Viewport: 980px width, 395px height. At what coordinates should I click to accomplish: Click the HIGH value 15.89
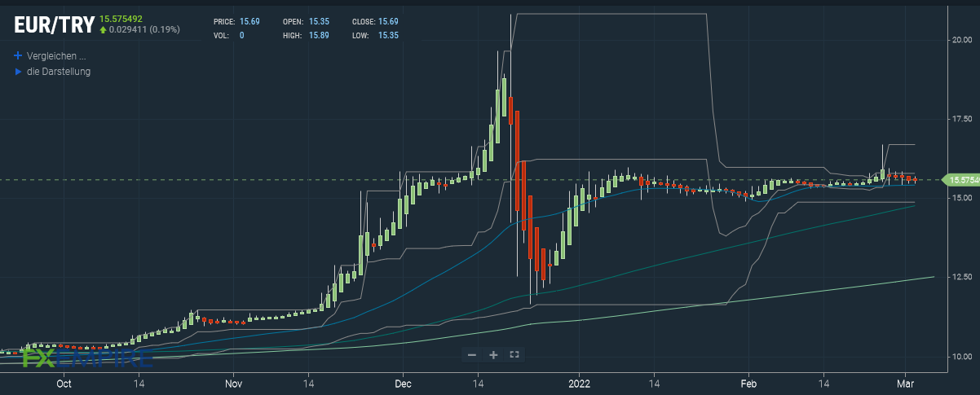(x=319, y=36)
